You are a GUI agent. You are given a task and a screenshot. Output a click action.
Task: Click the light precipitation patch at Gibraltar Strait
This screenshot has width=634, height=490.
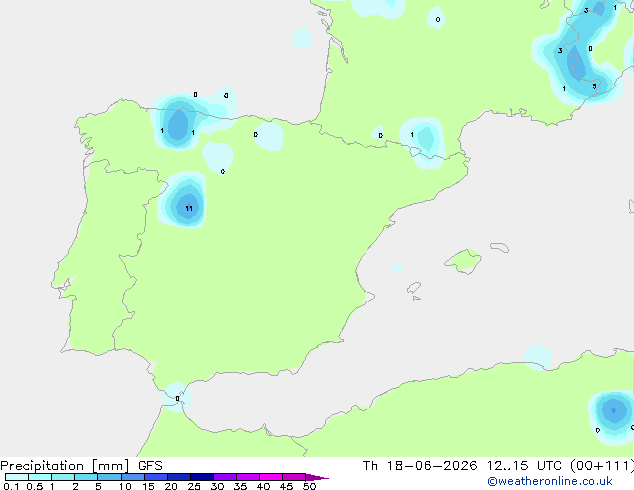(176, 397)
